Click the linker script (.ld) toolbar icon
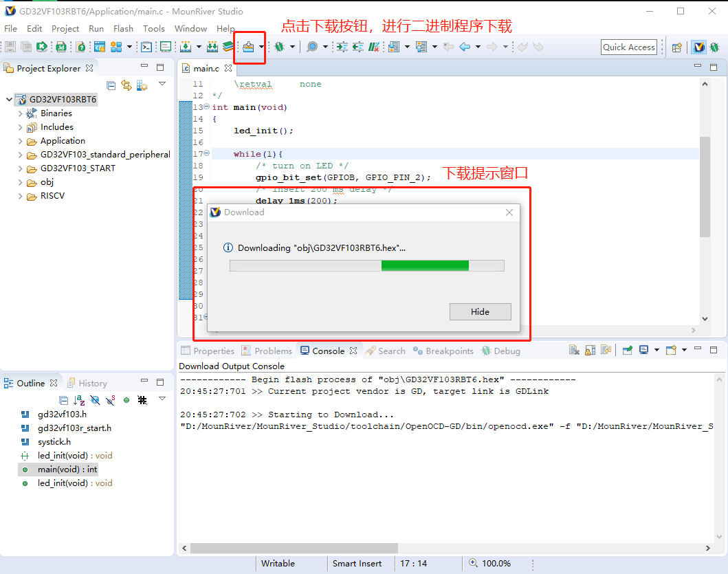The width and height of the screenshot is (728, 574). click(x=60, y=47)
